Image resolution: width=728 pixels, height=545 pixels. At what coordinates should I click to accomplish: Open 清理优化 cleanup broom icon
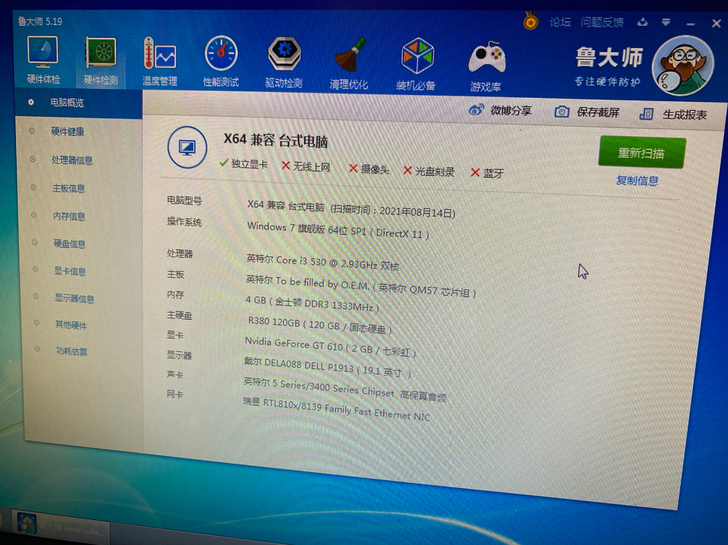pyautogui.click(x=349, y=64)
